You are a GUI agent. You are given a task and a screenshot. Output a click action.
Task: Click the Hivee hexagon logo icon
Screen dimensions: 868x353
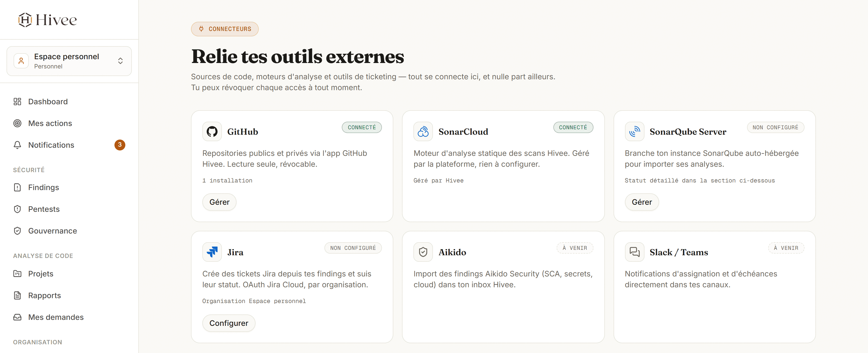[25, 20]
